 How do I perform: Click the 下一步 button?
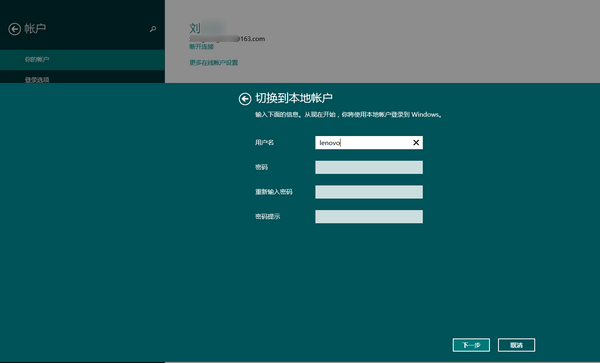[471, 345]
